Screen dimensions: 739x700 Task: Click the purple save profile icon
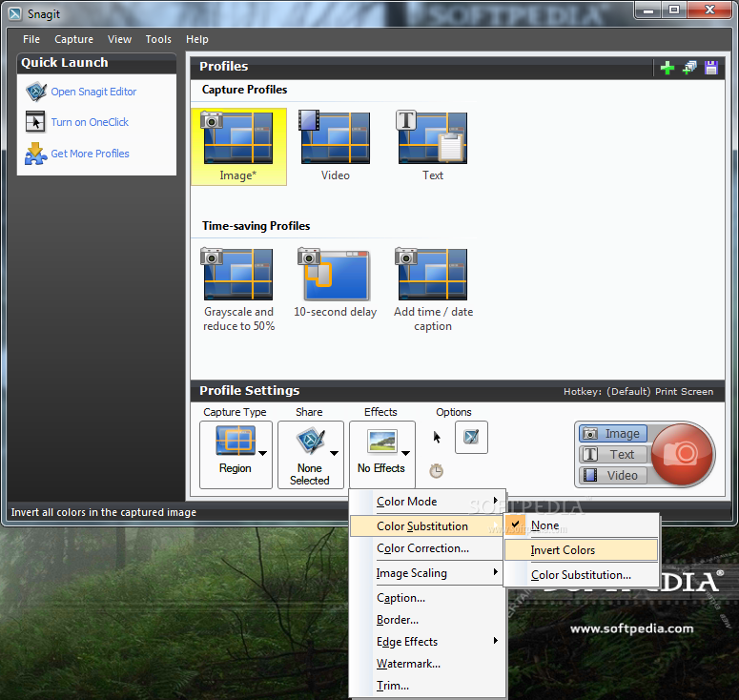tap(711, 68)
